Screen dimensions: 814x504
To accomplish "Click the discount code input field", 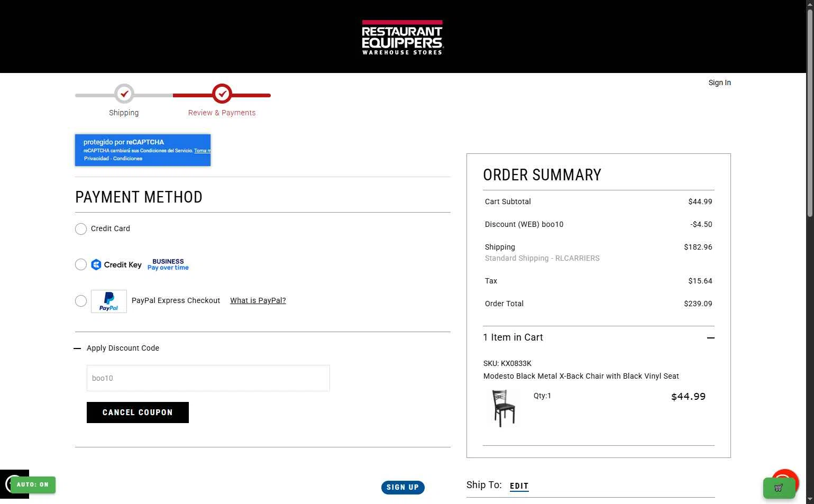I will click(208, 378).
